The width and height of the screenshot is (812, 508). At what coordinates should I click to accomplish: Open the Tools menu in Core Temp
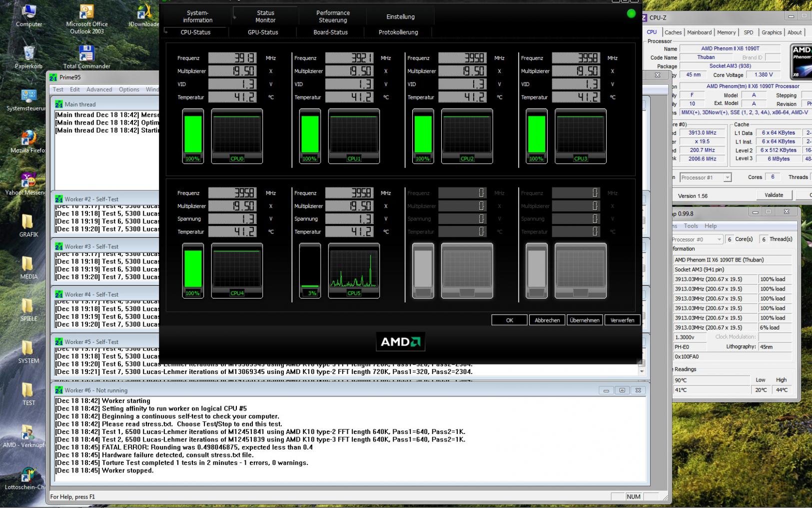pos(691,226)
